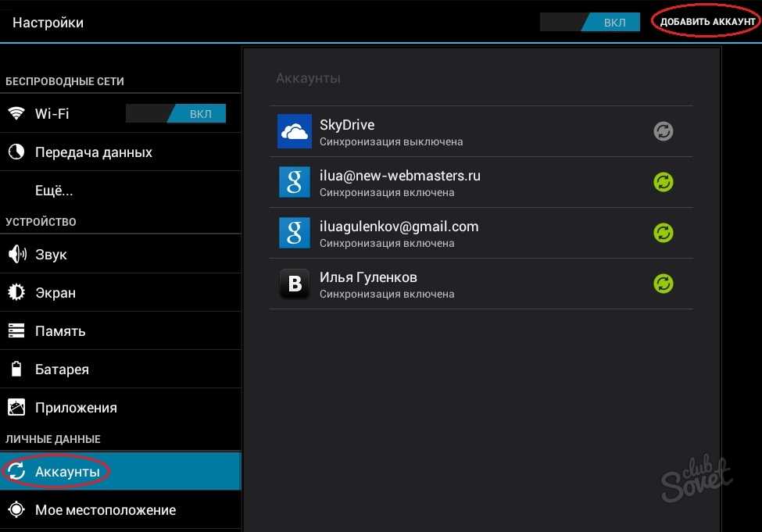
Task: Click the green sync icon for Илья Гуленков
Action: click(x=664, y=283)
